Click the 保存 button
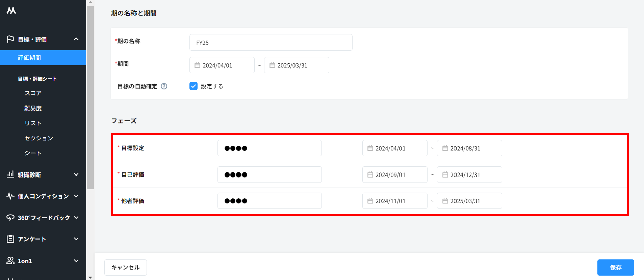Image resolution: width=644 pixels, height=280 pixels. point(615,267)
